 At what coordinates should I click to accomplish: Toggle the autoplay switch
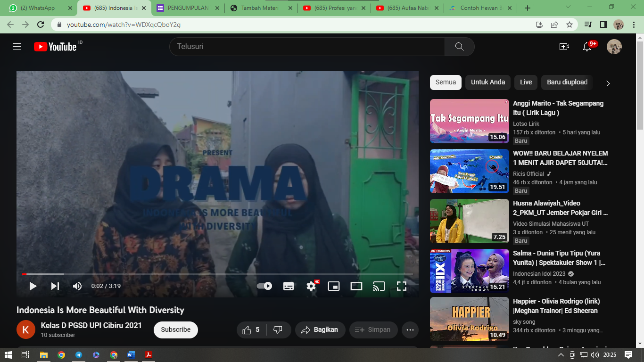click(x=264, y=286)
